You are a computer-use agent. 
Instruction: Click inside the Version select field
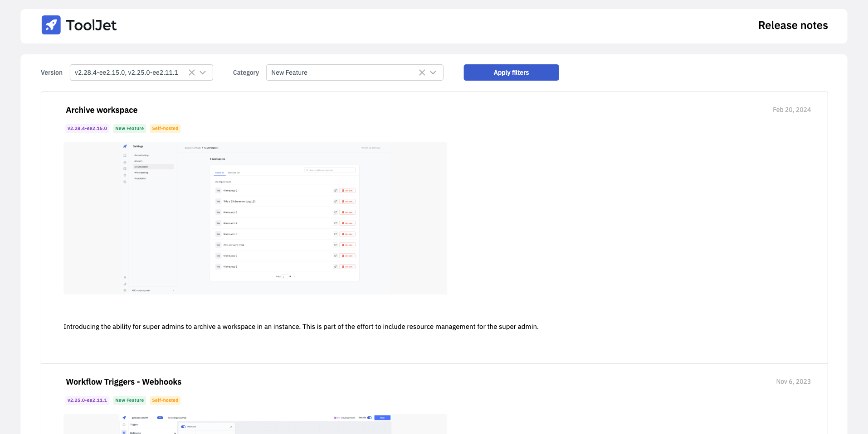[127, 72]
